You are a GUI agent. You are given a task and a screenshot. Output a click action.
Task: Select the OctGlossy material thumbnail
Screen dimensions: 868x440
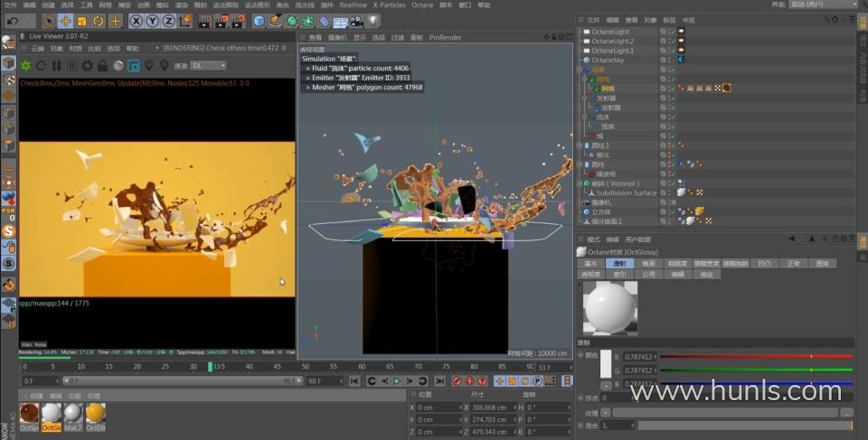point(52,415)
